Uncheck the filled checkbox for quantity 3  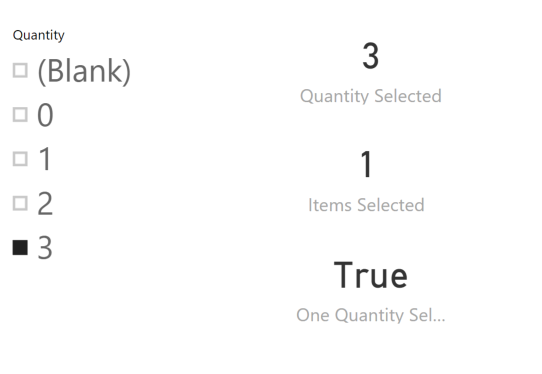[x=20, y=247]
